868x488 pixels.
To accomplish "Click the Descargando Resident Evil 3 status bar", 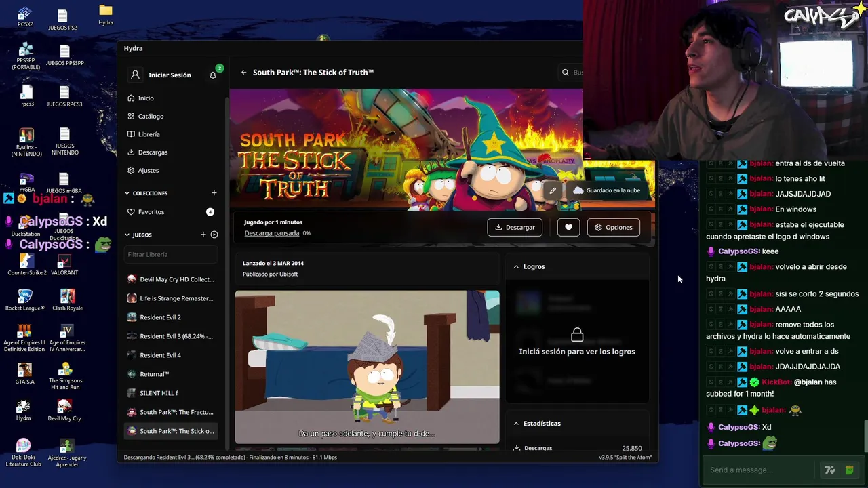I will click(x=230, y=457).
